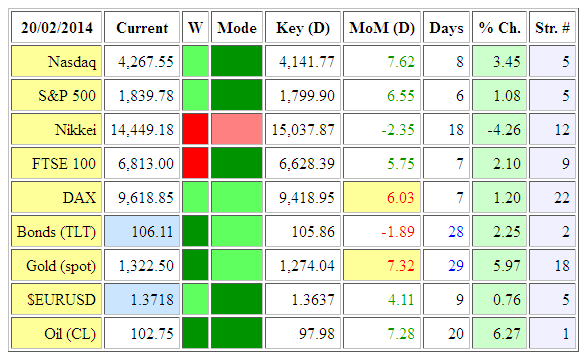This screenshot has width=586, height=360.
Task: Select FTSE 100 key level 6,628.39
Action: [x=303, y=163]
